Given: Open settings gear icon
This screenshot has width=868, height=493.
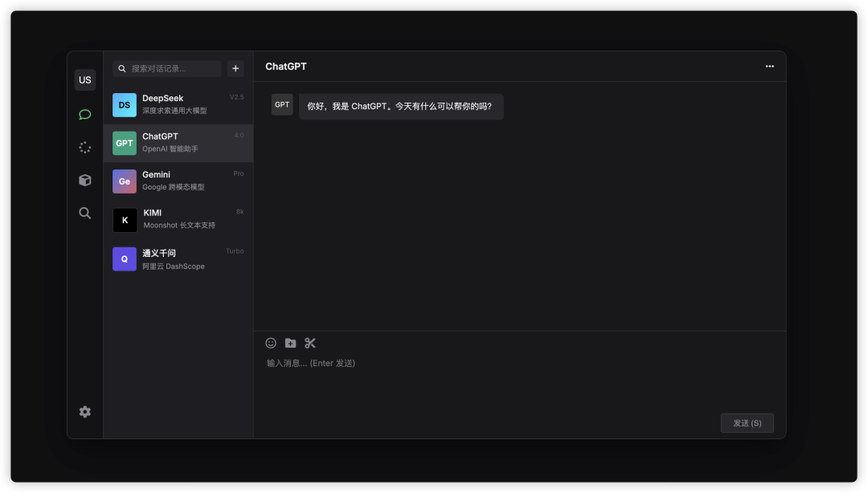Looking at the screenshot, I should (84, 412).
